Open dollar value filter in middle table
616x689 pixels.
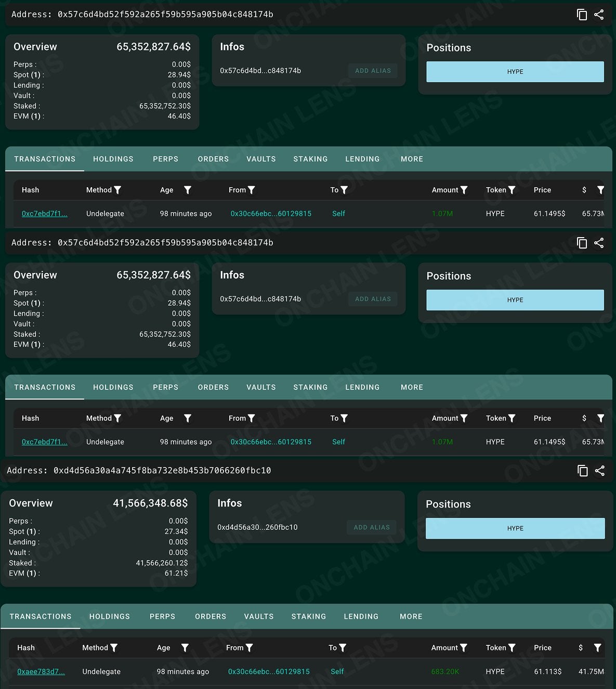pos(600,419)
